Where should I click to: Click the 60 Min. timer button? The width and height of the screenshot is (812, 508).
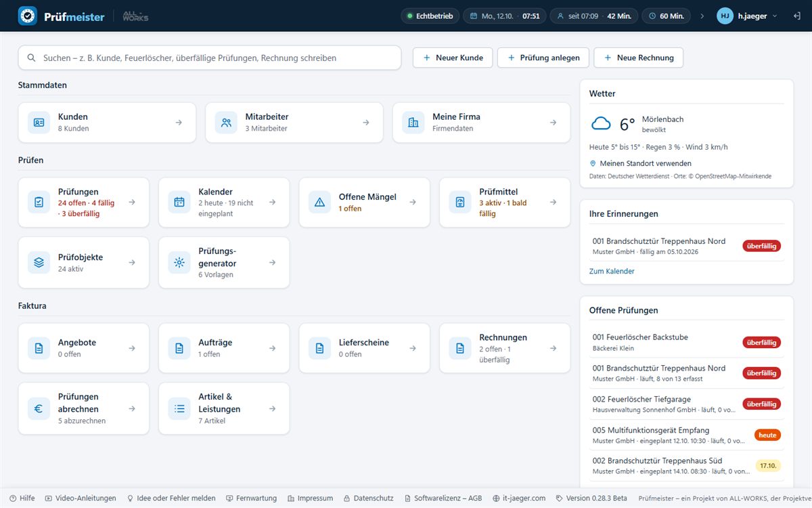click(667, 16)
